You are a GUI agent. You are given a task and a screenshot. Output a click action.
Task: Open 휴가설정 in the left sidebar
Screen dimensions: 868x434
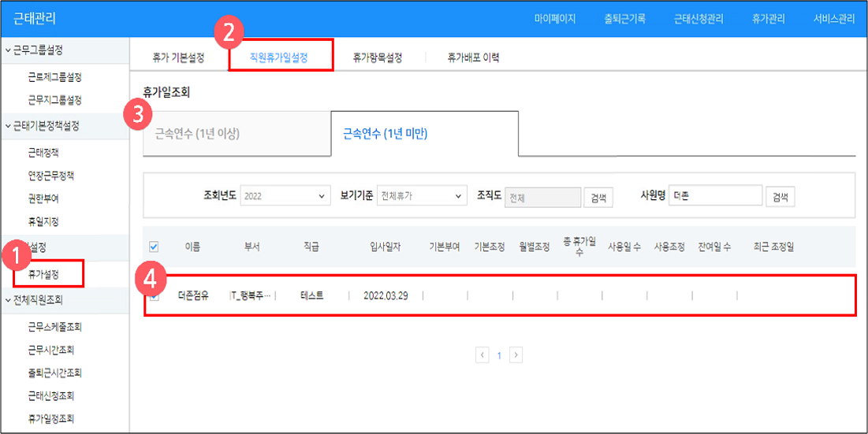tap(43, 274)
